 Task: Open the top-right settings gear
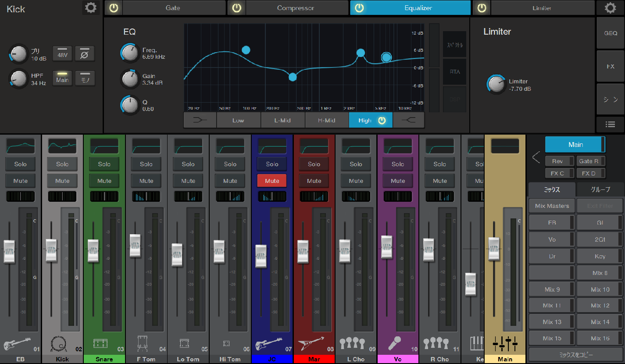[610, 8]
